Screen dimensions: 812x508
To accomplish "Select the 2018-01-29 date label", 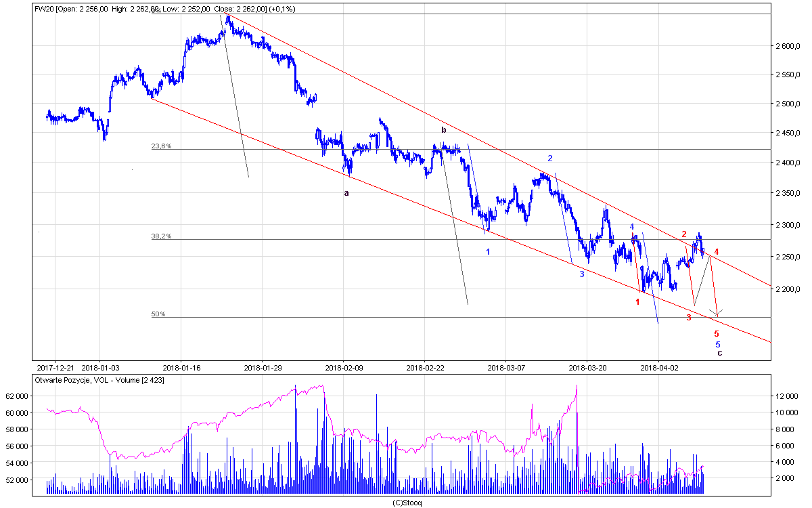I will click(263, 368).
